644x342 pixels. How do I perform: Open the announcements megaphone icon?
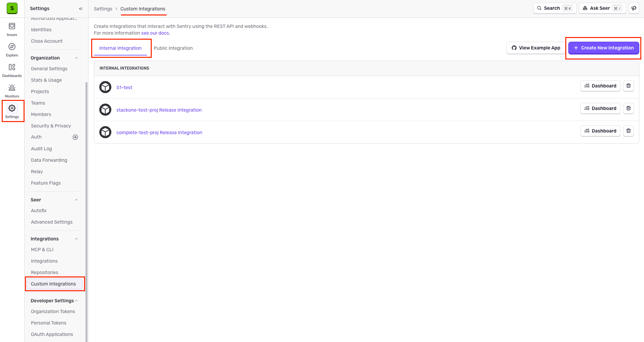click(x=634, y=8)
